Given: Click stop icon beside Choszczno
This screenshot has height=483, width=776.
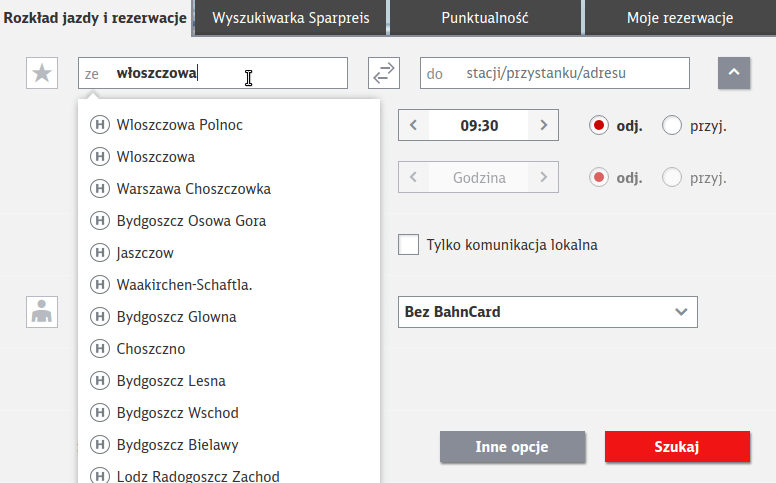Looking at the screenshot, I should [99, 349].
